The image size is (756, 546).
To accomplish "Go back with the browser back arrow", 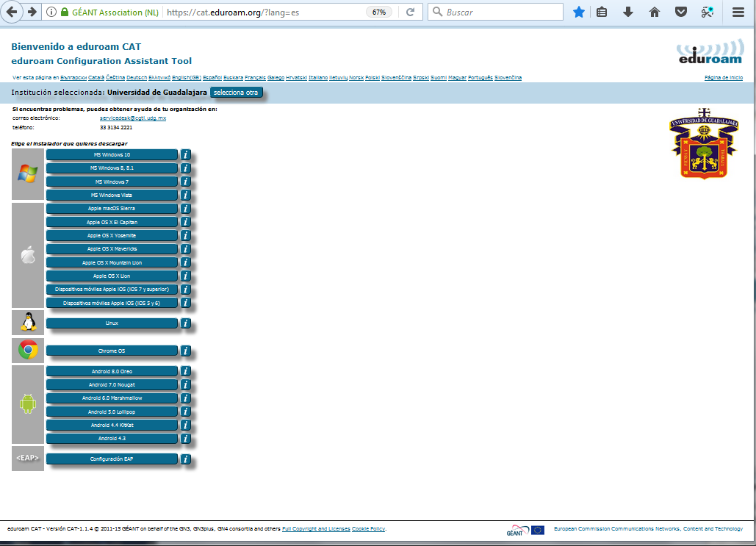I will click(12, 12).
